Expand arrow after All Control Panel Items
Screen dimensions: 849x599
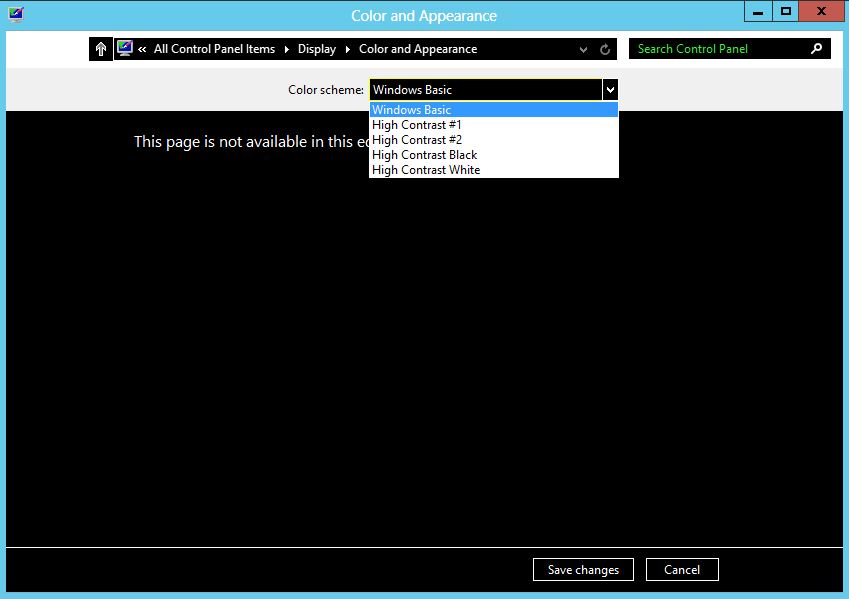pos(286,49)
